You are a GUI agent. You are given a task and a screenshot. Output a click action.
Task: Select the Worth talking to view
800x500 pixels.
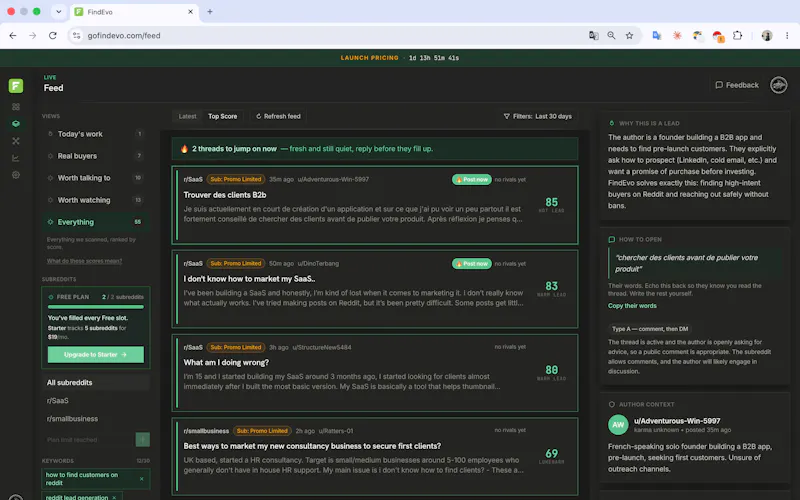point(95,178)
